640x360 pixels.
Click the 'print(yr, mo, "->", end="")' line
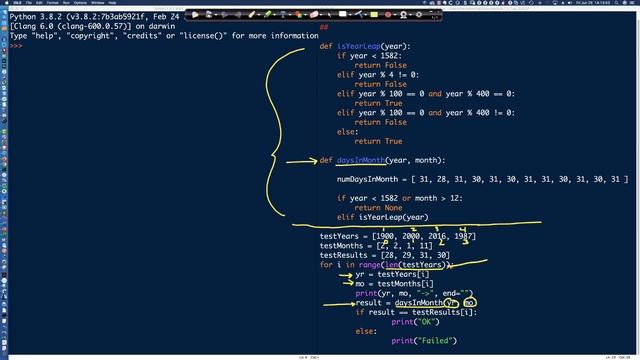414,293
